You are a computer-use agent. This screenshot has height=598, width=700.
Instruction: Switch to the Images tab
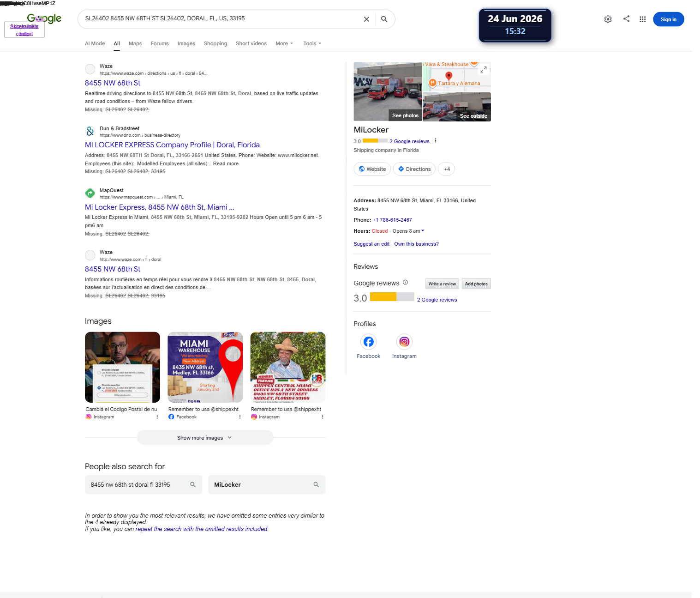(x=186, y=43)
